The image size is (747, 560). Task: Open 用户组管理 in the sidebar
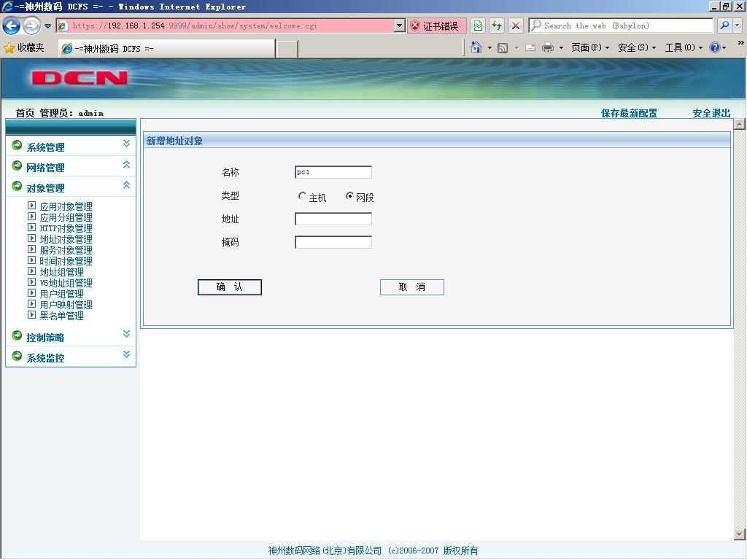pyautogui.click(x=61, y=294)
